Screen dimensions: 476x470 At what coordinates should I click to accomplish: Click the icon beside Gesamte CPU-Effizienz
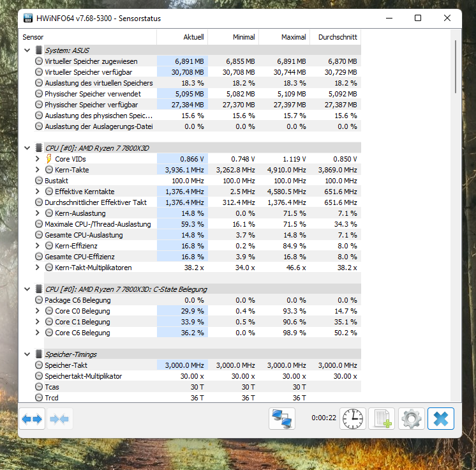pyautogui.click(x=39, y=257)
